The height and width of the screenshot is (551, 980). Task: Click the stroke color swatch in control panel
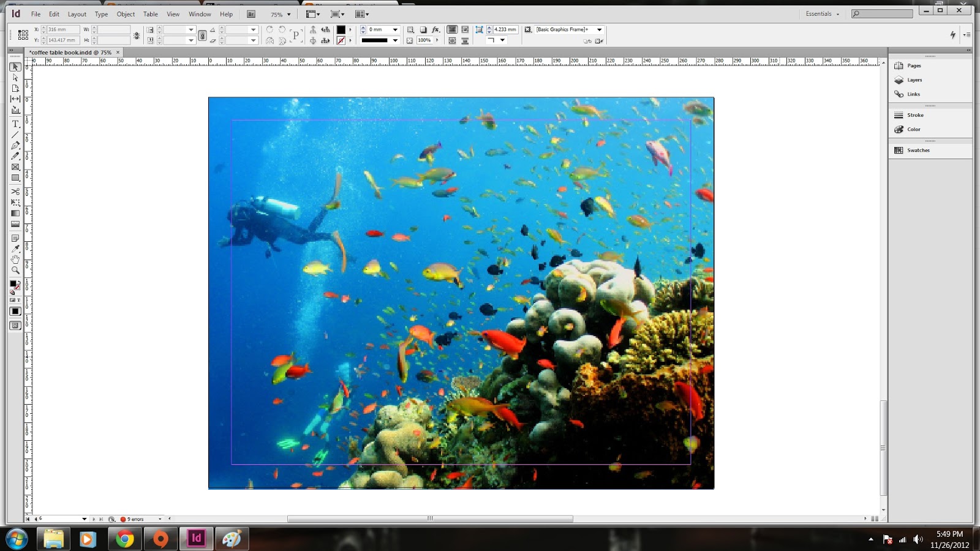coord(341,40)
